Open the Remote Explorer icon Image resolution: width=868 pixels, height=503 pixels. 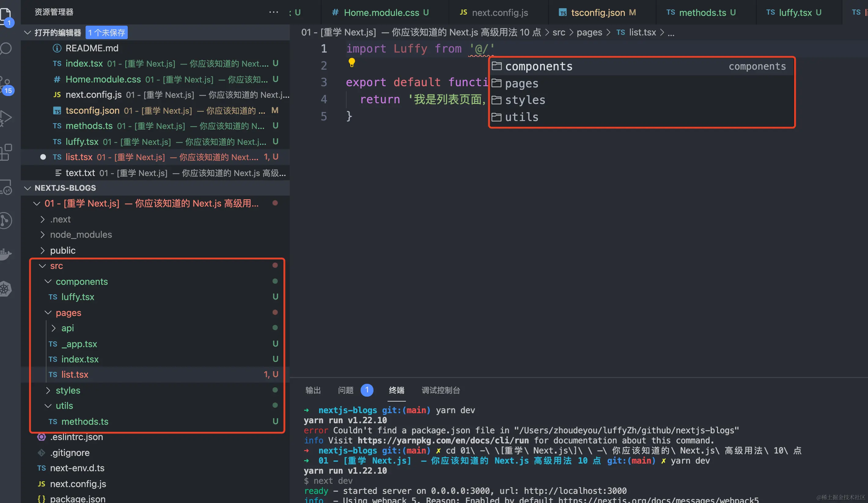tap(6, 187)
